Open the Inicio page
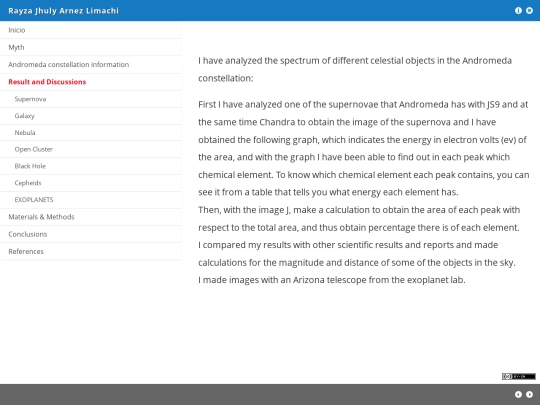 tap(91, 30)
